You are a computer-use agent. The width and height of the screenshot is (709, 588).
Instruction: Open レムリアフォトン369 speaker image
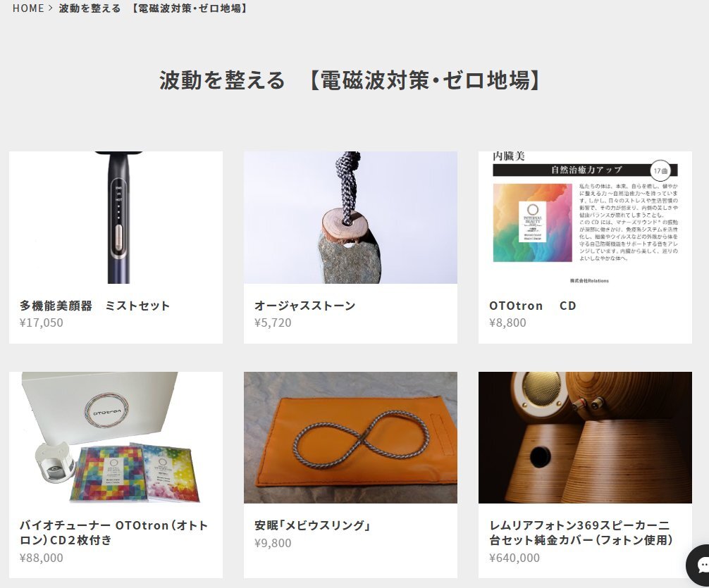pyautogui.click(x=585, y=437)
